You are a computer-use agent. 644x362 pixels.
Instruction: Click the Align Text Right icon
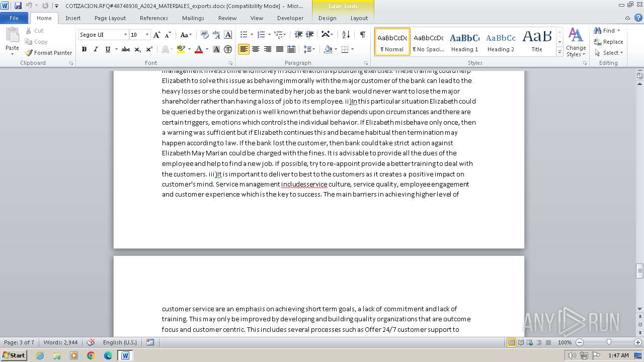[x=268, y=49]
